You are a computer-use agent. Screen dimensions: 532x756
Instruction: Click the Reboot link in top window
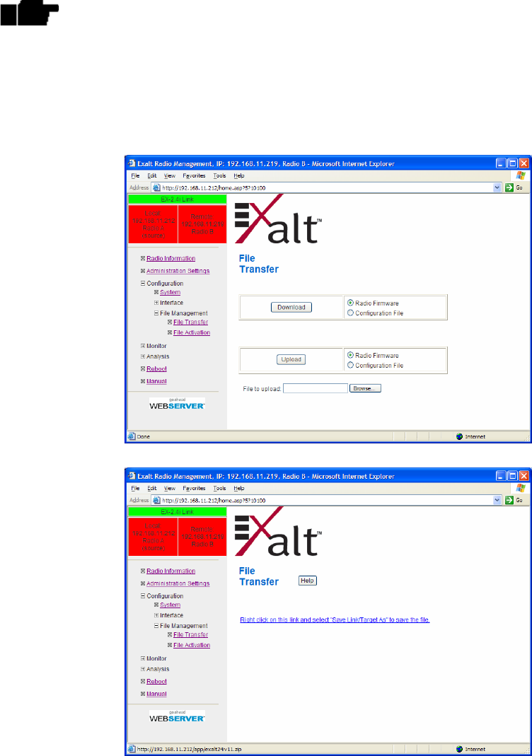pyautogui.click(x=156, y=369)
